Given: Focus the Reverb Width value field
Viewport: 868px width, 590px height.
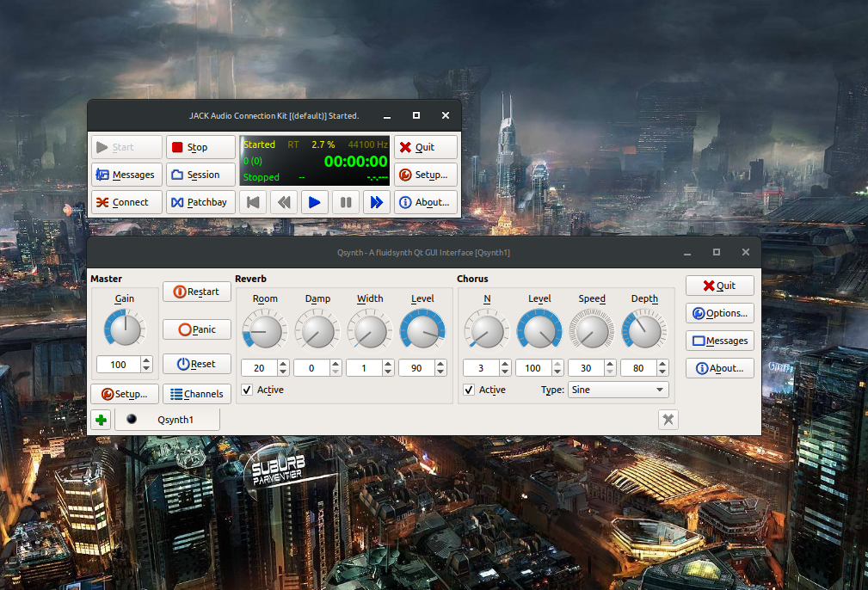Looking at the screenshot, I should tap(364, 368).
